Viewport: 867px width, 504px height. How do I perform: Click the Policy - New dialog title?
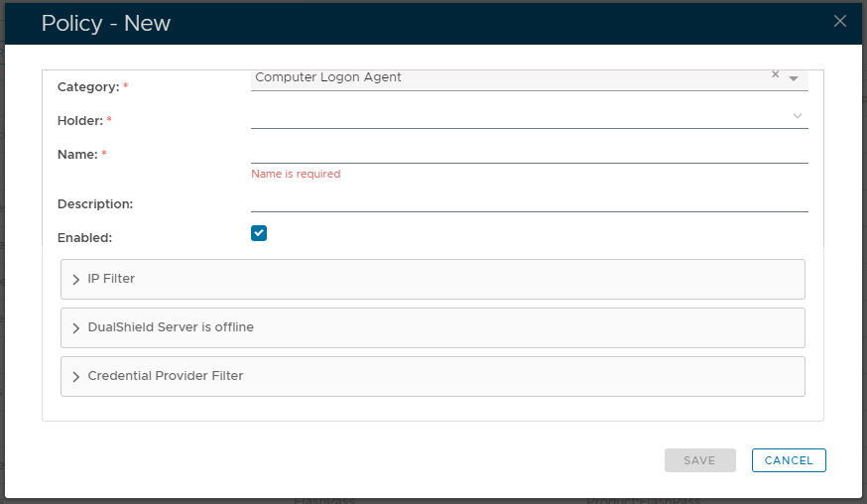pos(106,23)
